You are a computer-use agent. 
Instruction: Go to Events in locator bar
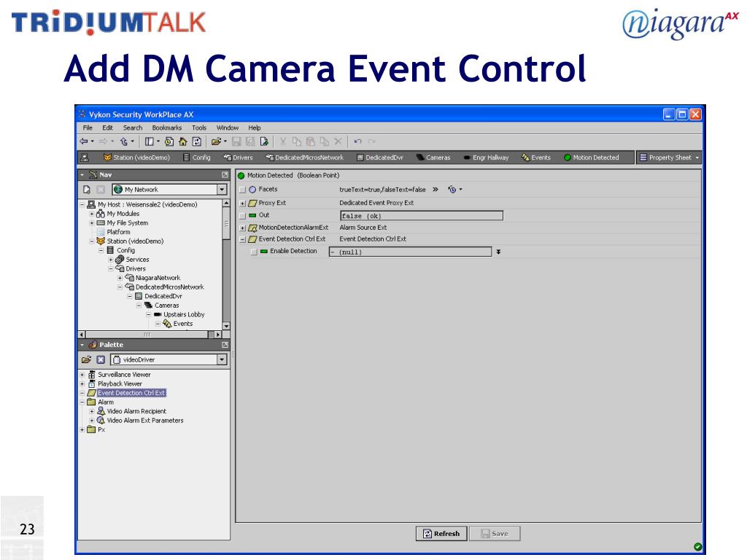pos(536,157)
